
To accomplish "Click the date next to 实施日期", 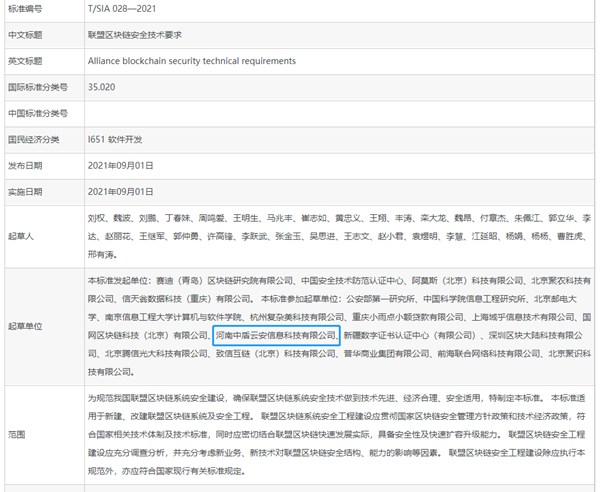I will click(121, 191).
